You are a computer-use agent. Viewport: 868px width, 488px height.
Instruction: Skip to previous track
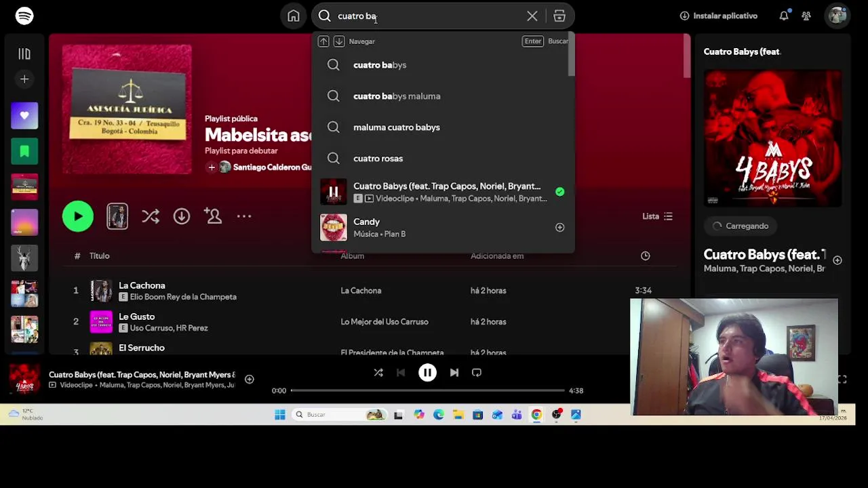[x=401, y=373]
